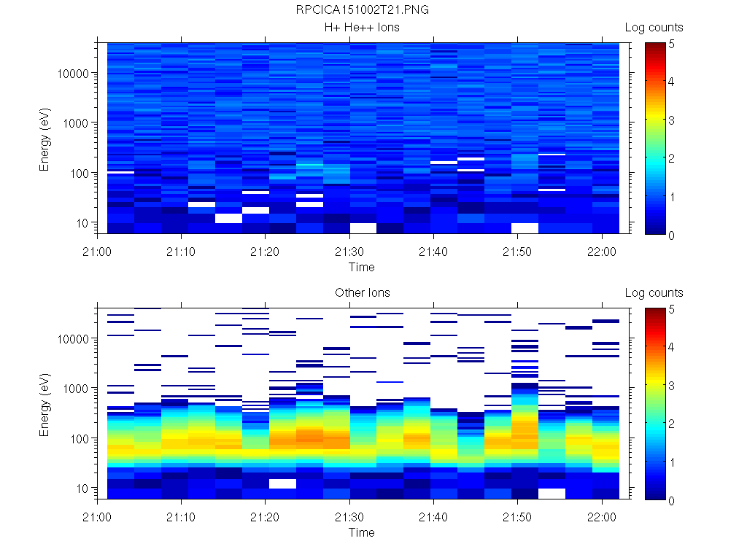
Task: Click the 21:20 tick of H+ He++ plot
Action: pos(265,252)
